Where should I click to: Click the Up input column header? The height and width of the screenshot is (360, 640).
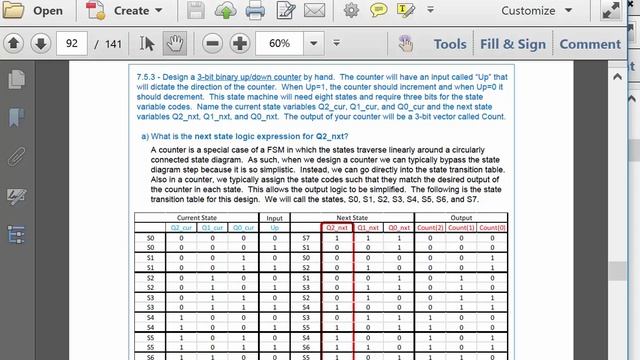pos(275,228)
